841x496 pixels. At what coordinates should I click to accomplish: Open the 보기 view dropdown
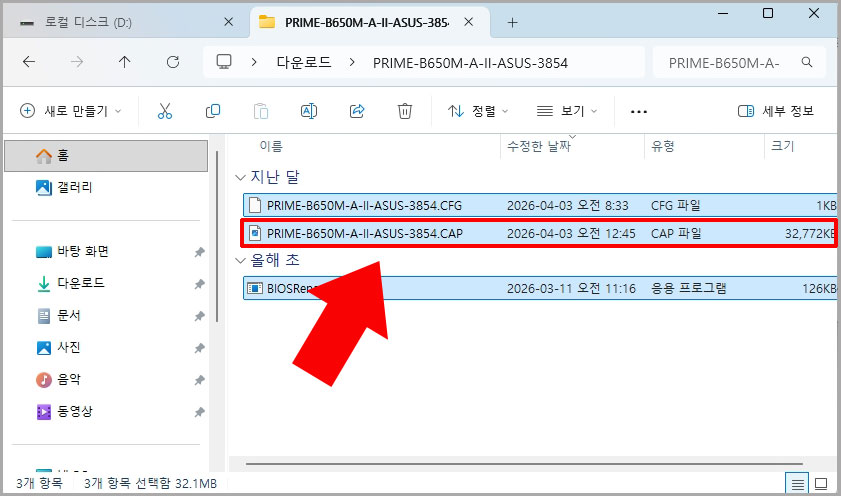point(567,111)
